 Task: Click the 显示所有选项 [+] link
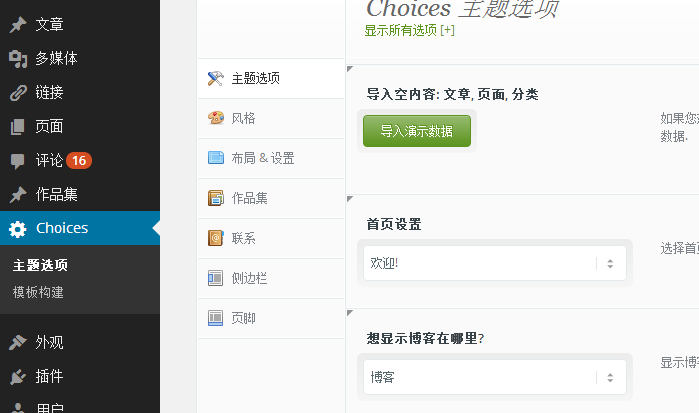click(x=409, y=30)
